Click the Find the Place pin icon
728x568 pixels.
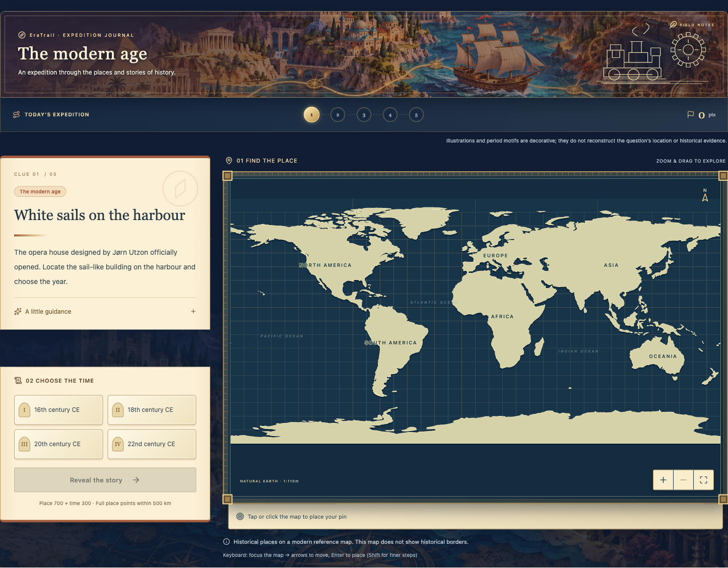pyautogui.click(x=229, y=161)
